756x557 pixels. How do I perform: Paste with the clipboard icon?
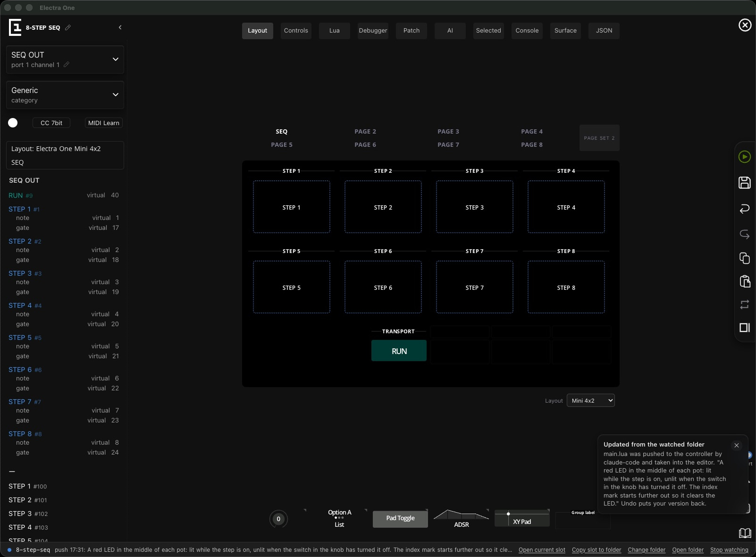tap(744, 281)
